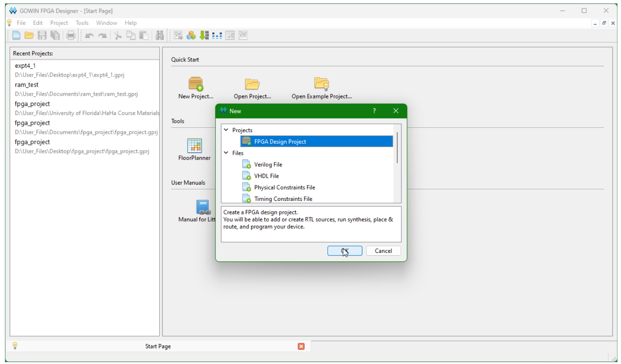
Task: Open the Edit menu
Action: [x=38, y=23]
